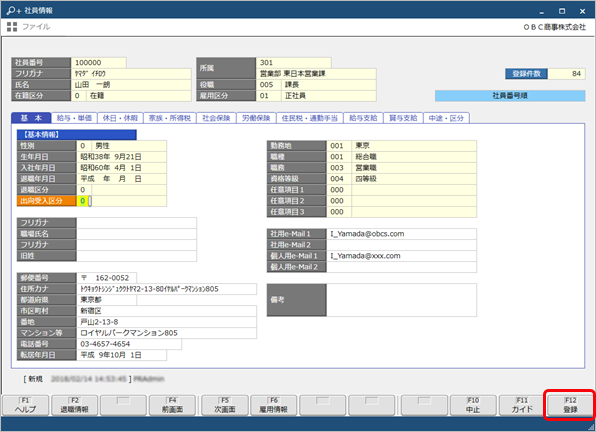Image resolution: width=596 pixels, height=432 pixels.
Task: Select the 住民税・通勤手当 tab
Action: pyautogui.click(x=309, y=118)
